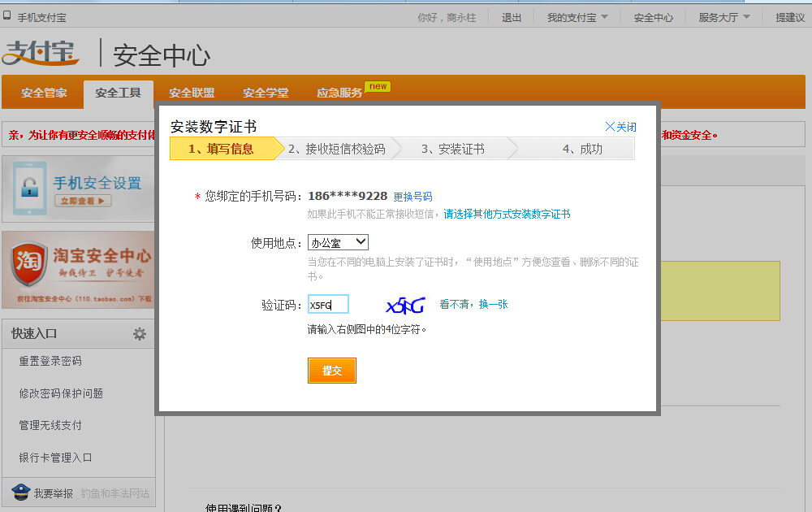This screenshot has width=812, height=512.
Task: Click the orange 提交 submit button
Action: point(331,370)
